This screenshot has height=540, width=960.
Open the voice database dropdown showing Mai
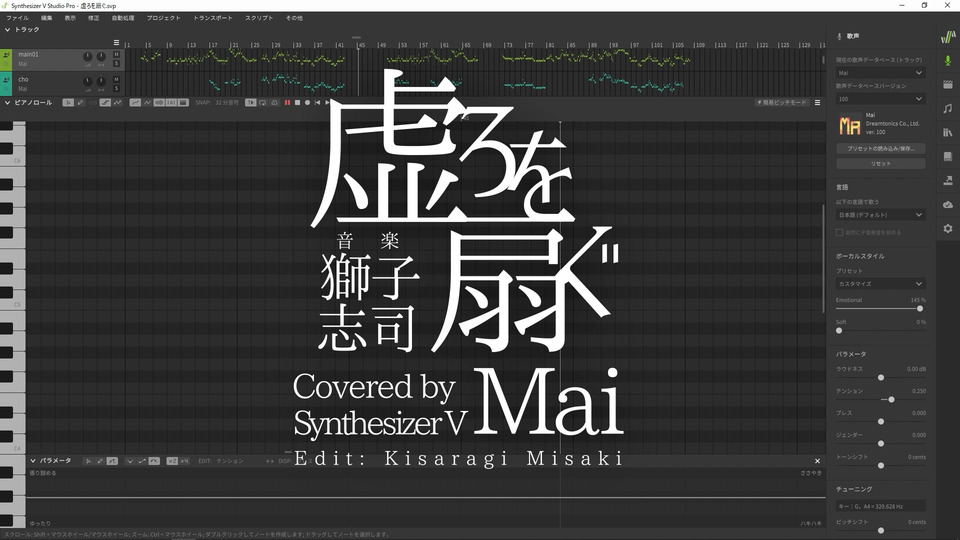880,73
